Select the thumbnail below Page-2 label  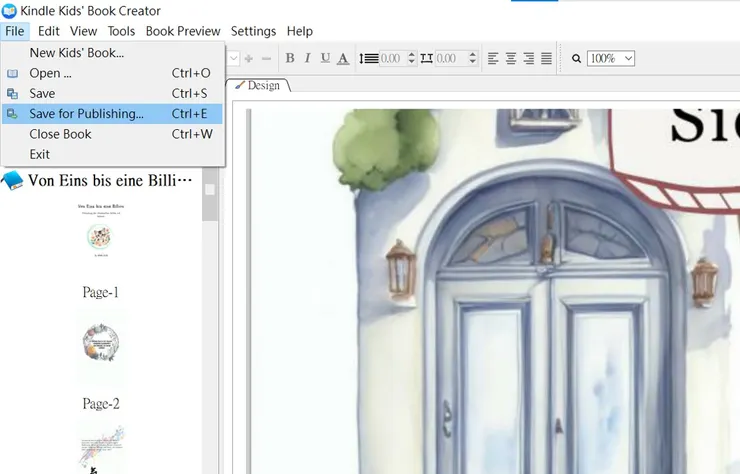[101, 448]
